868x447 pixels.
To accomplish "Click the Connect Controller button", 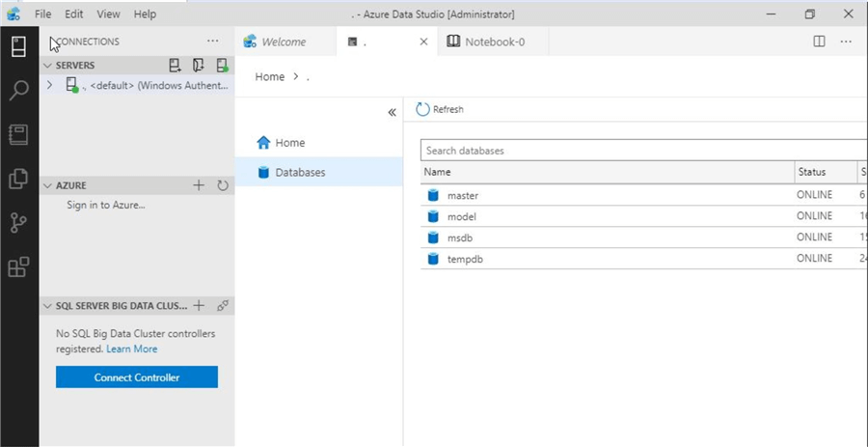I will click(137, 377).
